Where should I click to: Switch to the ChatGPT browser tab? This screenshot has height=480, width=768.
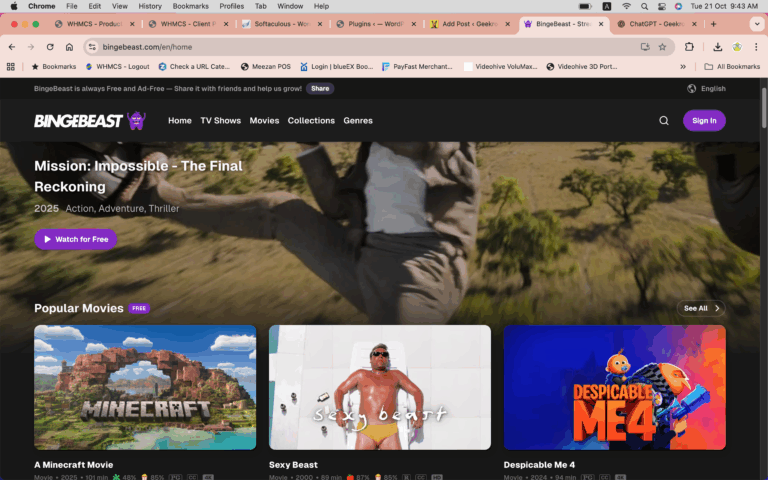click(654, 23)
